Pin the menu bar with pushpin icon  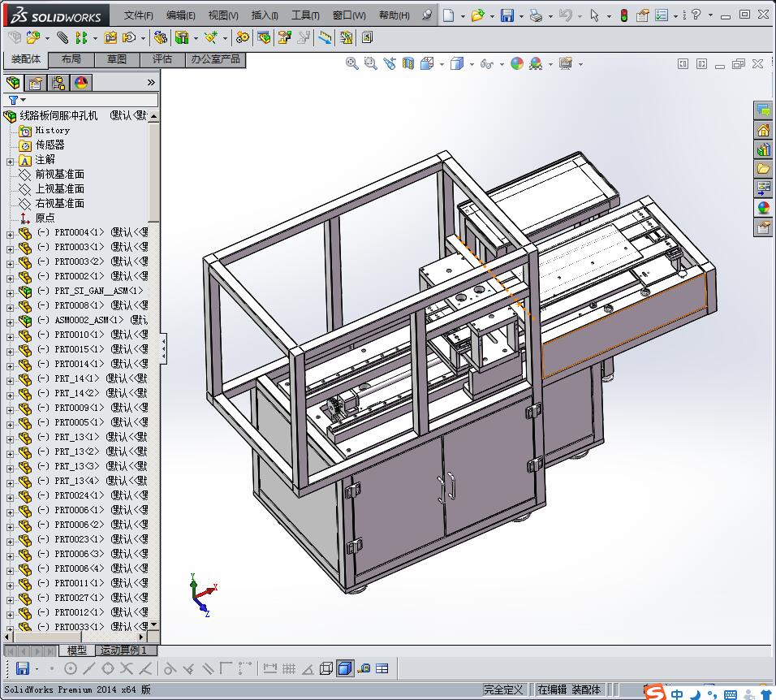[427, 15]
